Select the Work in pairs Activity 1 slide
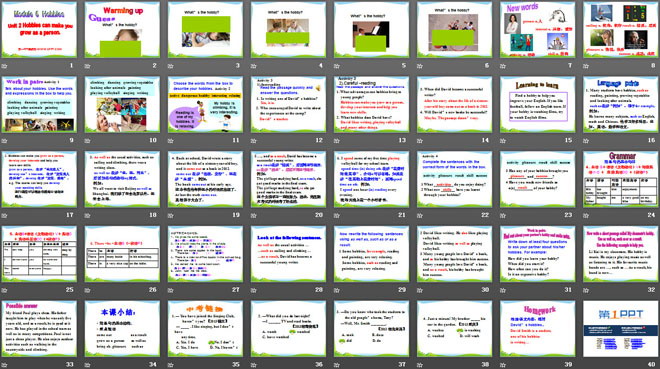 click(x=39, y=104)
